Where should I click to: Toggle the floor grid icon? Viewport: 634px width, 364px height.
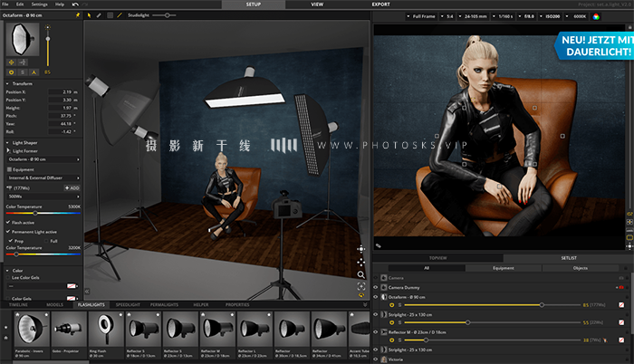click(x=110, y=15)
